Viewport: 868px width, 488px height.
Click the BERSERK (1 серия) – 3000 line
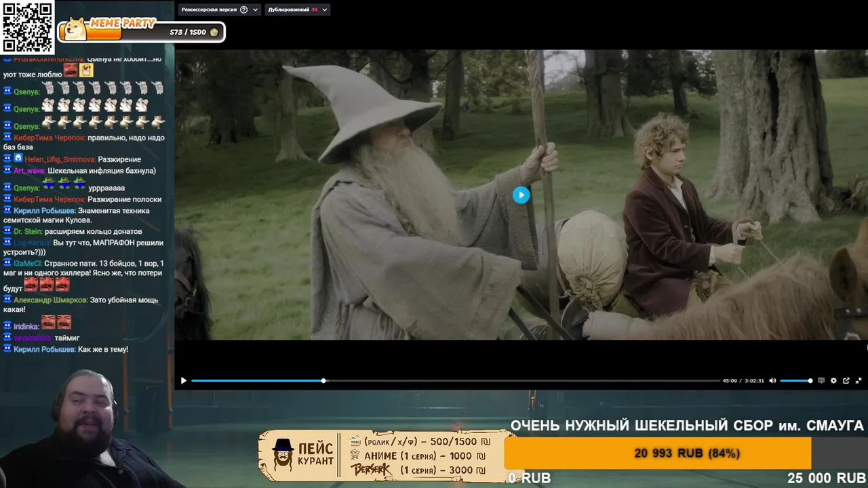(x=418, y=470)
